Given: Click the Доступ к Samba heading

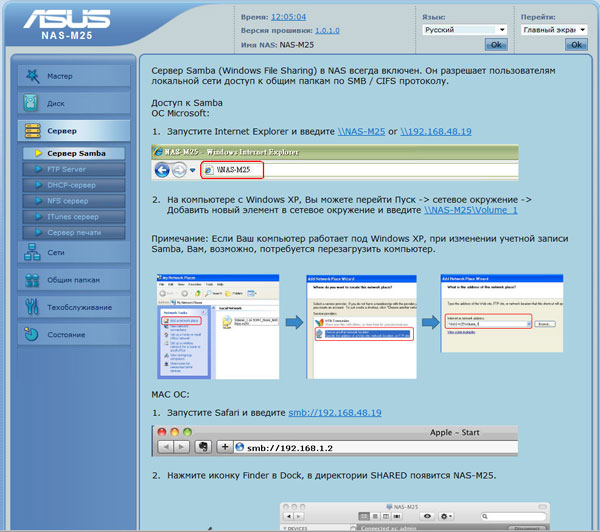Looking at the screenshot, I should pyautogui.click(x=187, y=103).
